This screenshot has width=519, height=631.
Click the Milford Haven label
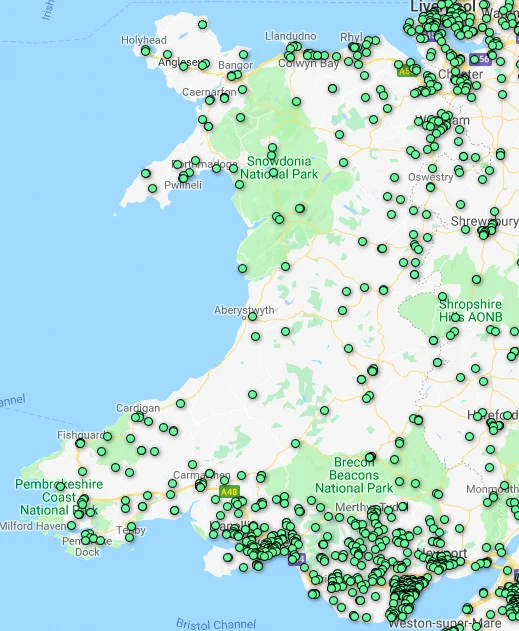point(33,526)
